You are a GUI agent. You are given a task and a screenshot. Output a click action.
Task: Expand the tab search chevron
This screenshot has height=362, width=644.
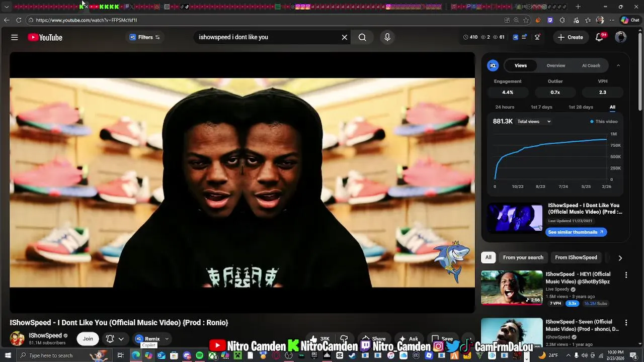(7, 7)
